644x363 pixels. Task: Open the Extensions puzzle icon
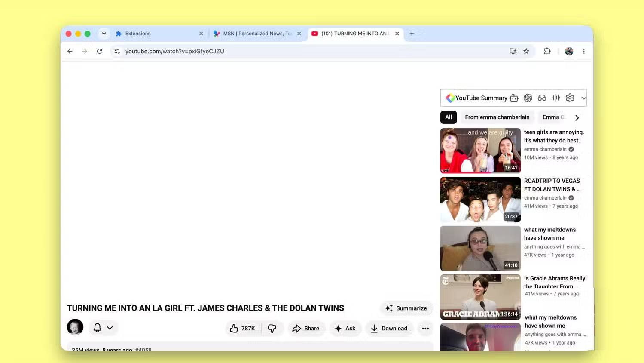[x=547, y=51]
